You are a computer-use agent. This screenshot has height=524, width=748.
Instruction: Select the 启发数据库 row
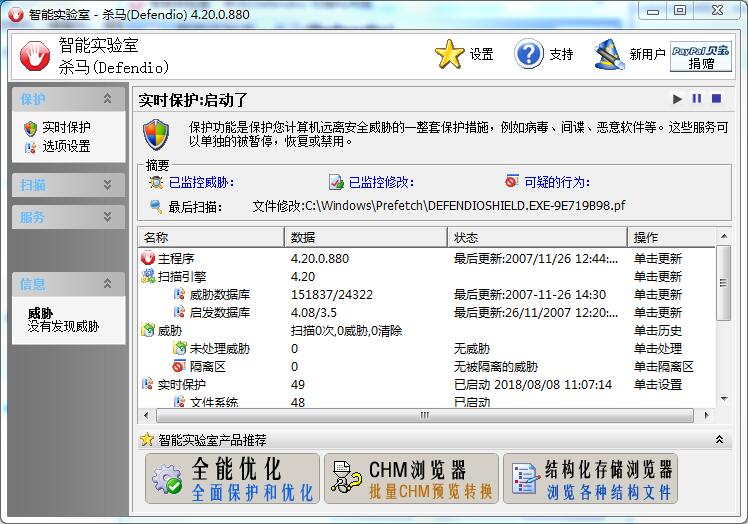(x=426, y=313)
